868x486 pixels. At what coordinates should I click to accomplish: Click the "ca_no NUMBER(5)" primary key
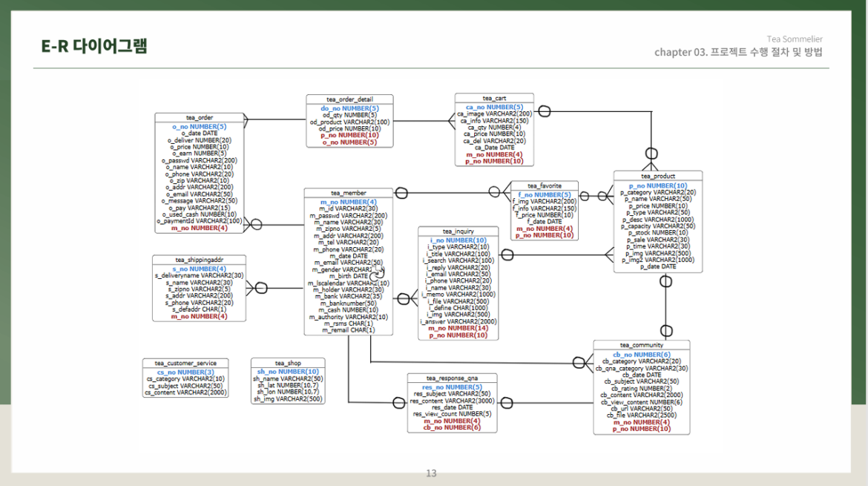coord(494,108)
